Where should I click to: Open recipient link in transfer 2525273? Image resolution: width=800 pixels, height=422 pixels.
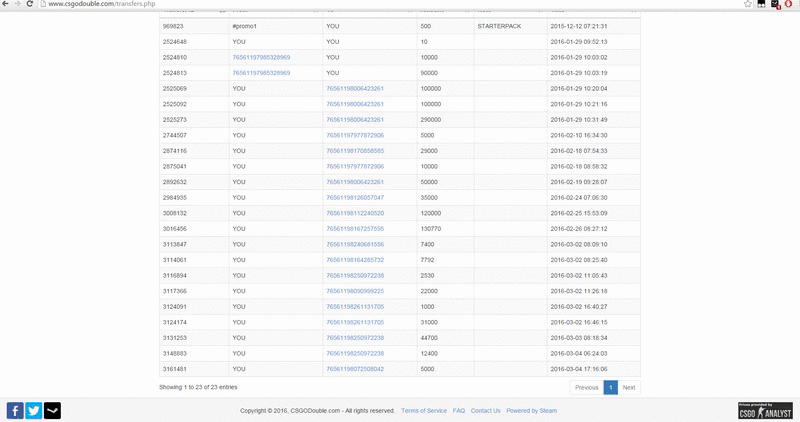[355, 119]
